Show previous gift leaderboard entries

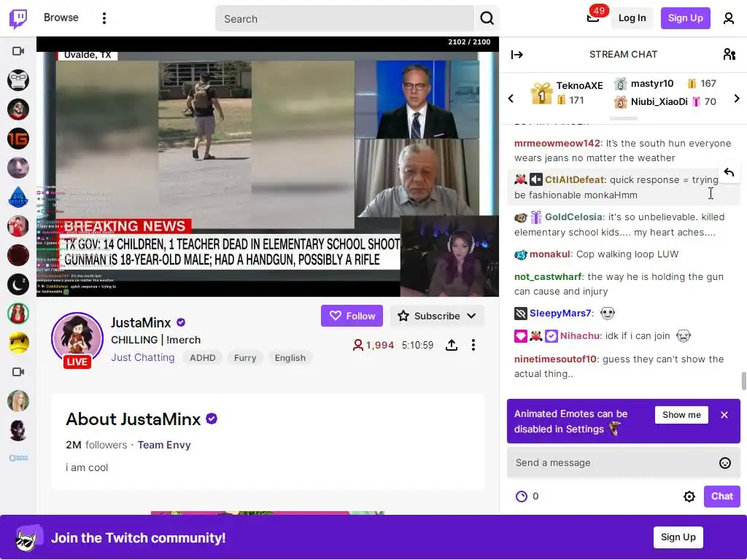pos(511,98)
